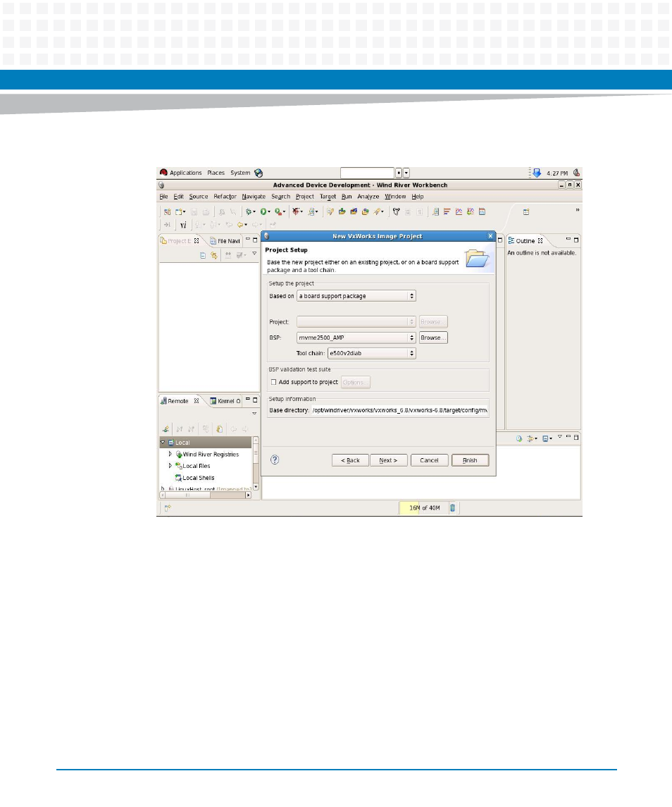Switch to the Kernel Objects tab

pos(225,401)
